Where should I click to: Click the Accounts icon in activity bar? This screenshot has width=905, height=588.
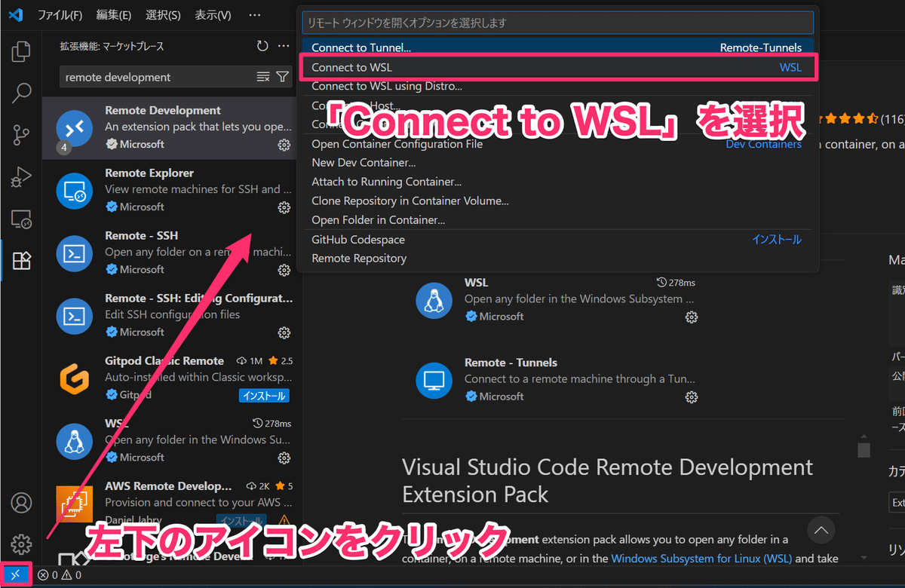point(20,503)
